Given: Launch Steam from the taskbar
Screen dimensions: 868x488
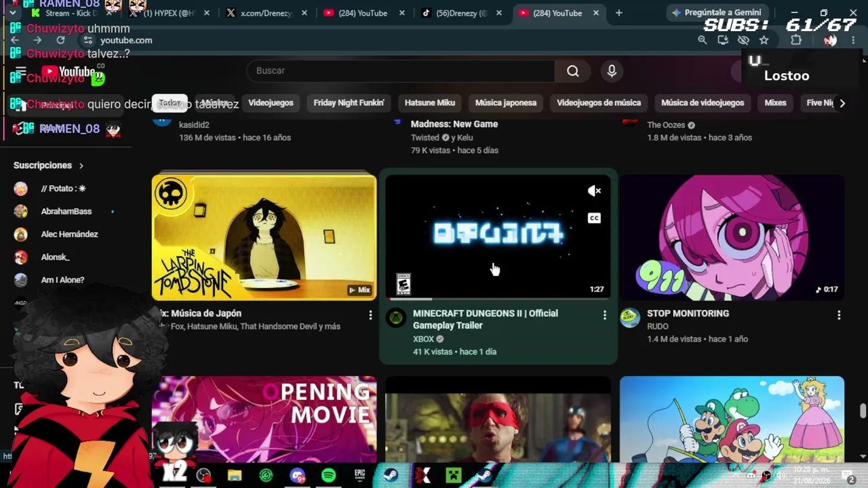Looking at the screenshot, I should pyautogui.click(x=391, y=475).
